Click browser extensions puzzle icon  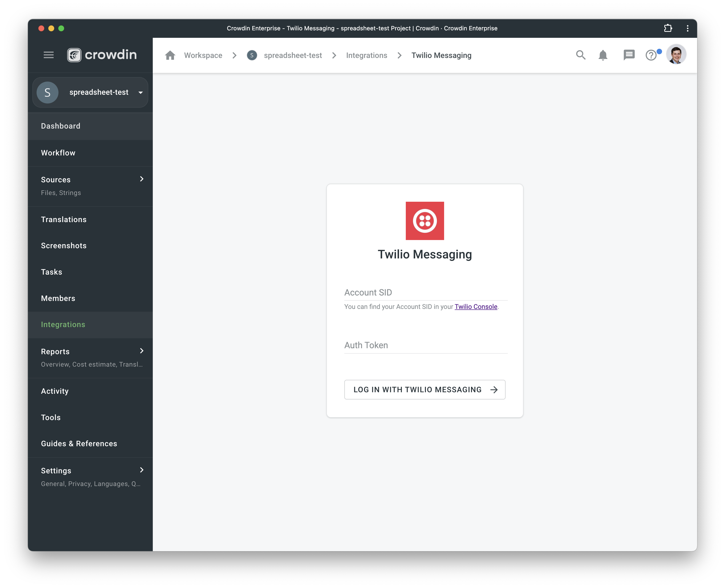point(668,28)
